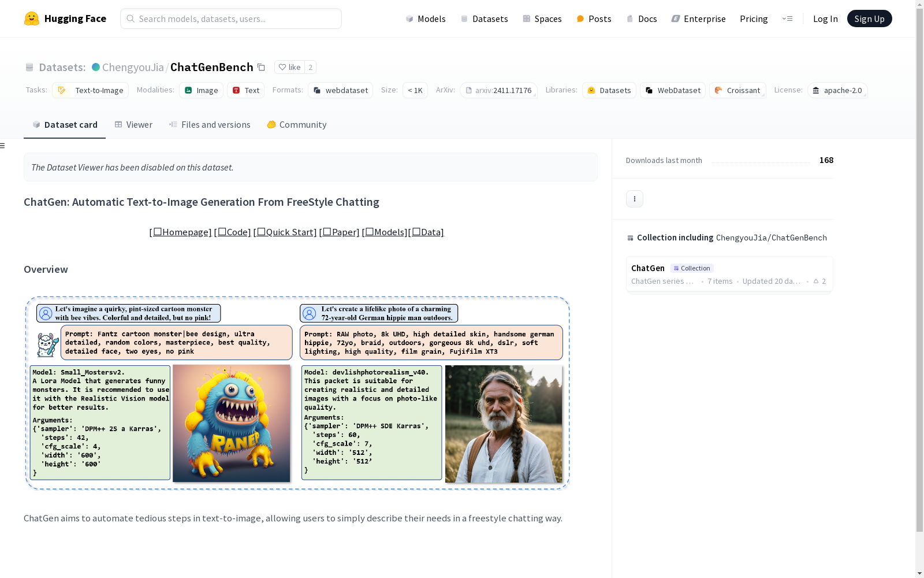Open the Code link
The height and width of the screenshot is (578, 924).
233,232
